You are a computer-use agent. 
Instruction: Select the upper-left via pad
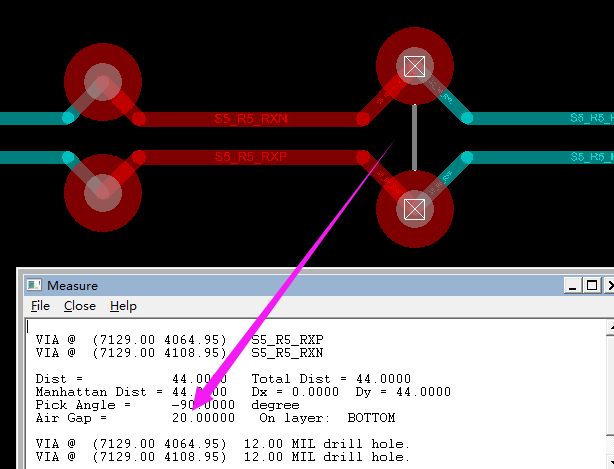pos(103,82)
